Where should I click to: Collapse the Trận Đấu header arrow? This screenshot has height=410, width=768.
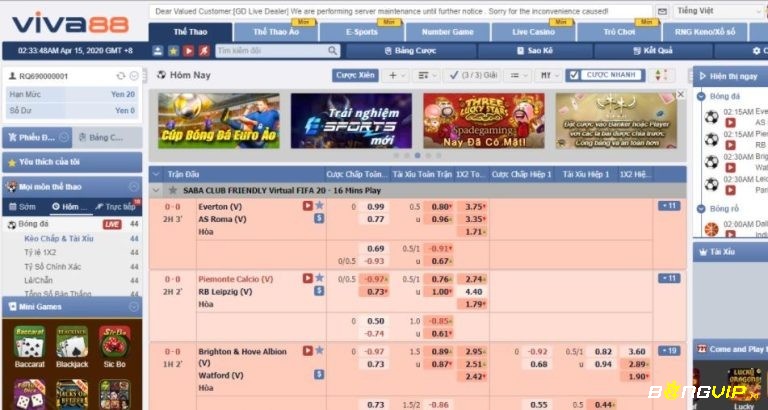pyautogui.click(x=156, y=174)
